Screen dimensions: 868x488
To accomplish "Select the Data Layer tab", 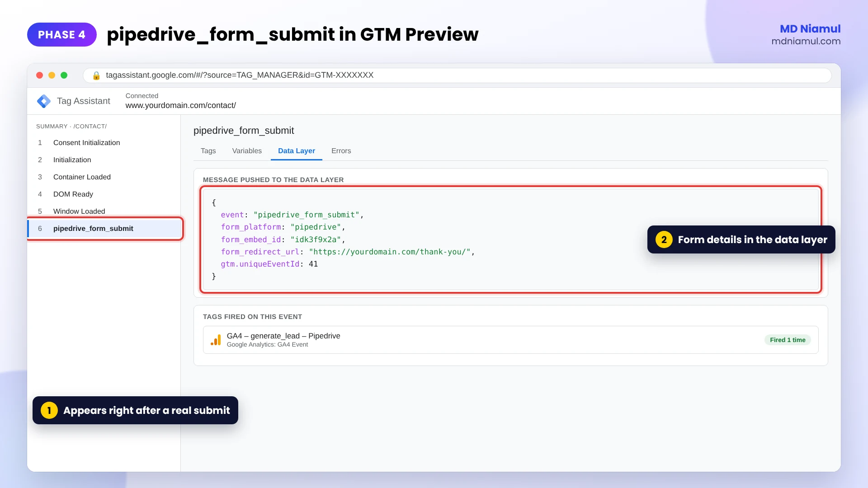I will 297,151.
